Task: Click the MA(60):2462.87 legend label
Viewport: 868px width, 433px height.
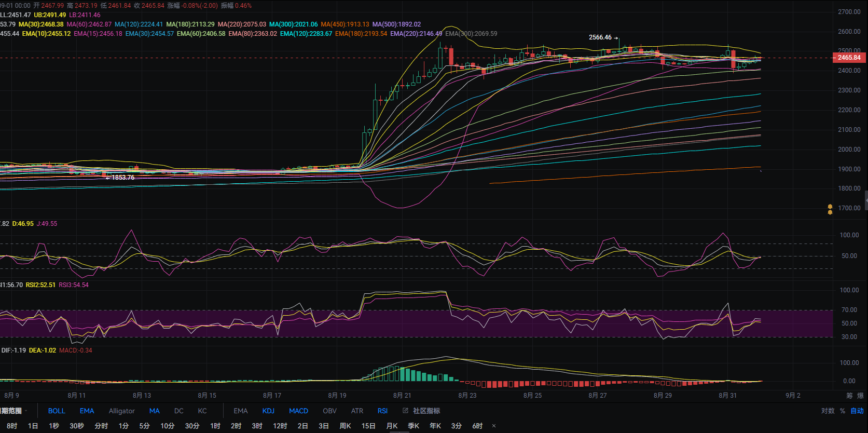Action: [x=89, y=24]
